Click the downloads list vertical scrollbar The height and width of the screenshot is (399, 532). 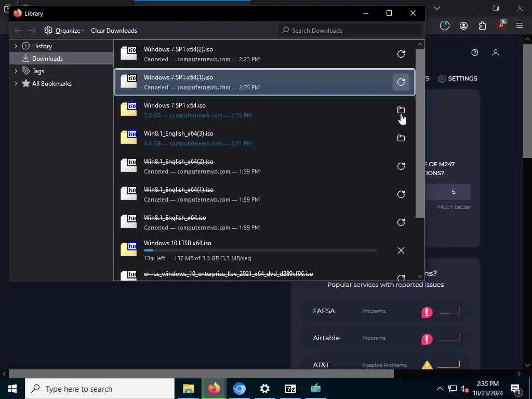(420, 134)
